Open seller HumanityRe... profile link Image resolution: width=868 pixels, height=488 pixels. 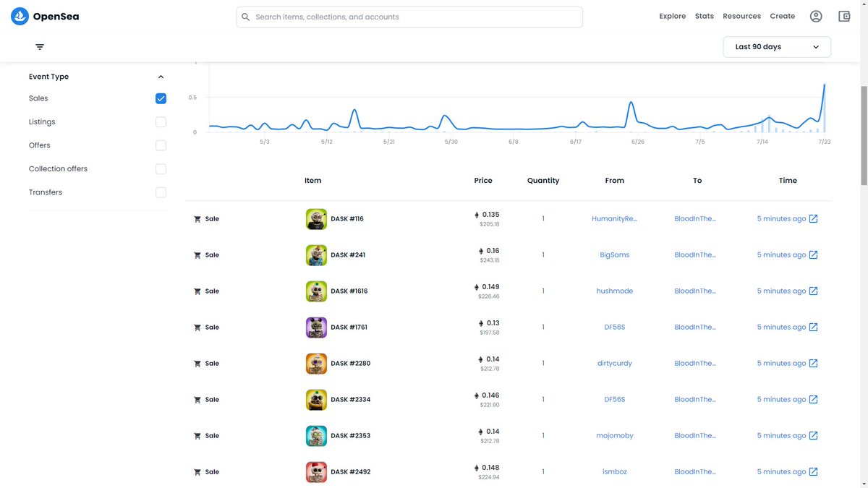(614, 218)
